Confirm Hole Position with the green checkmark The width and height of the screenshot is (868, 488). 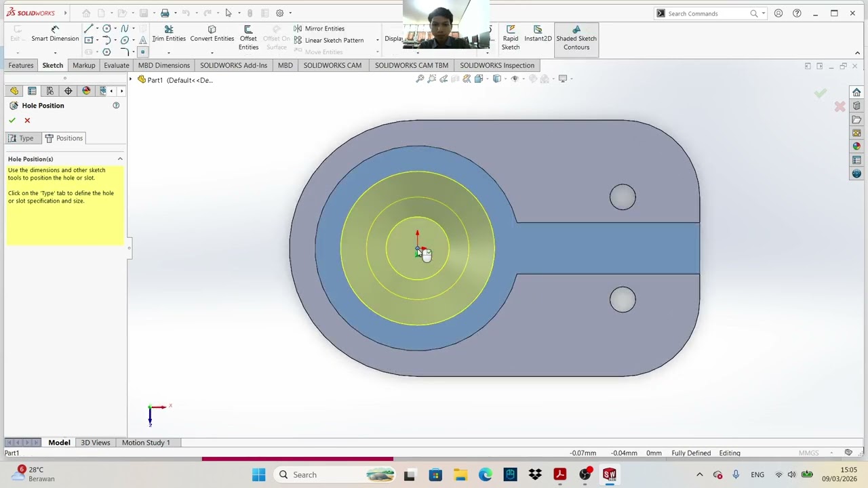coord(12,121)
